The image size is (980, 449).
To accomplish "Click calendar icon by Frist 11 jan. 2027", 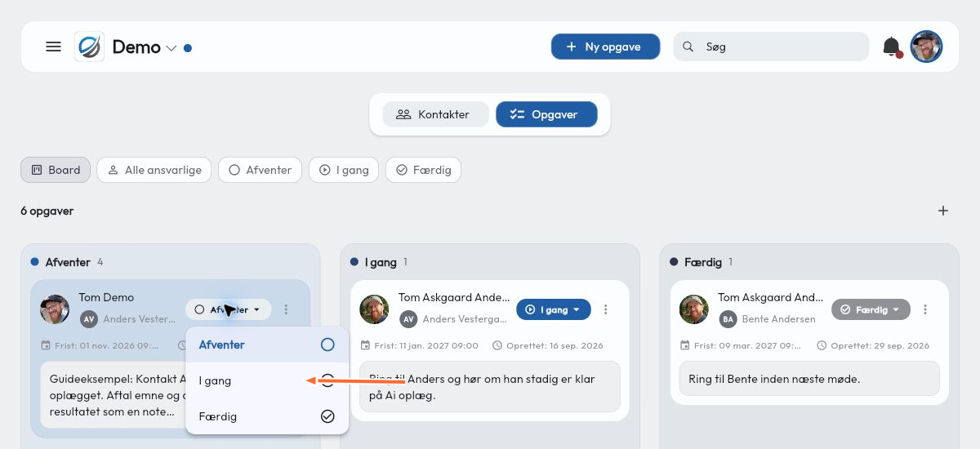I will [365, 345].
